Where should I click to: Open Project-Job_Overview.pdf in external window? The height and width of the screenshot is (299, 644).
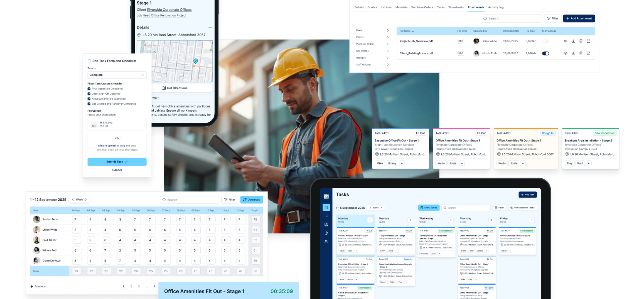pyautogui.click(x=589, y=41)
